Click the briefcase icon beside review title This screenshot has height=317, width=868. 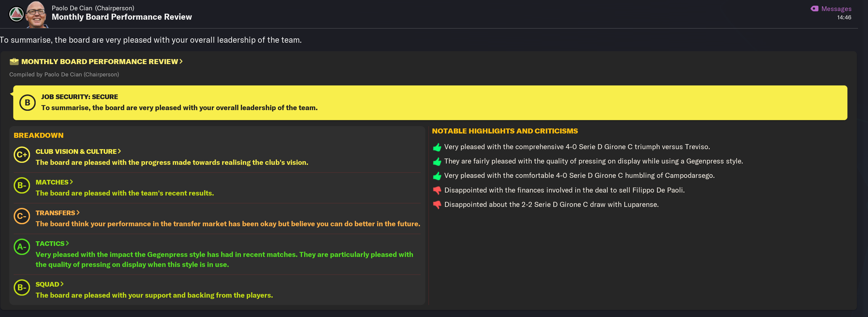coord(14,62)
